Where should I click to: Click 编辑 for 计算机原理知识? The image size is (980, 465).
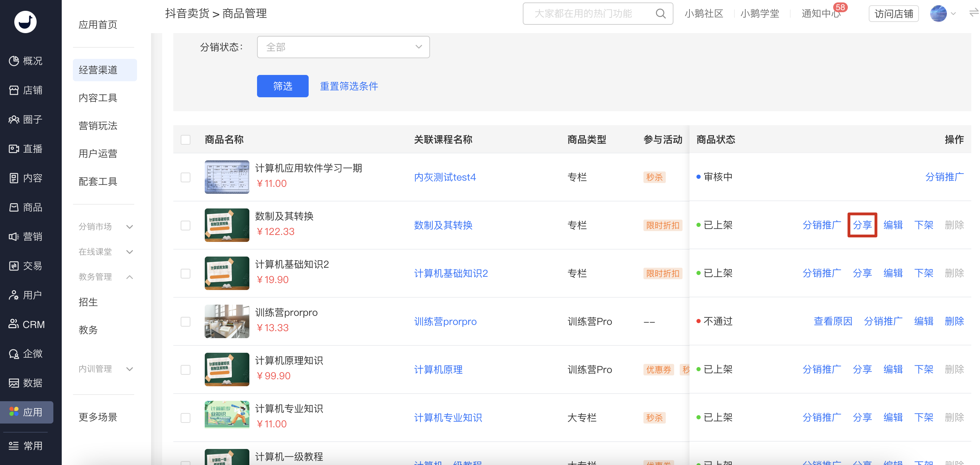coord(893,369)
